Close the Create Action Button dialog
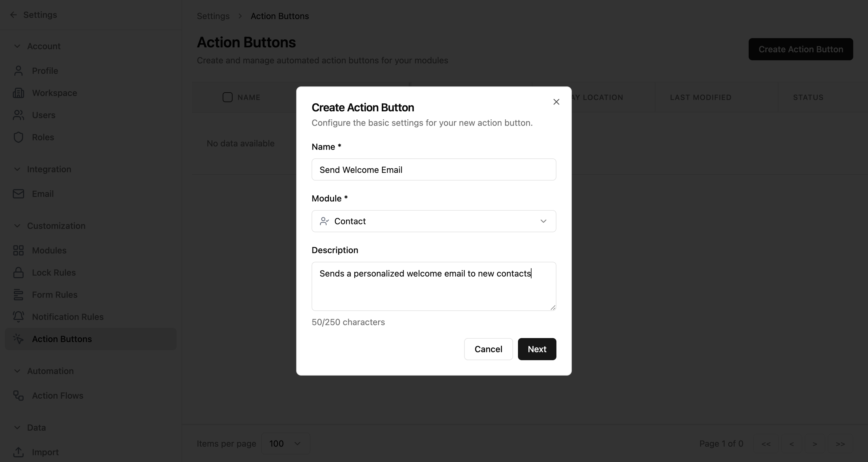 point(556,102)
